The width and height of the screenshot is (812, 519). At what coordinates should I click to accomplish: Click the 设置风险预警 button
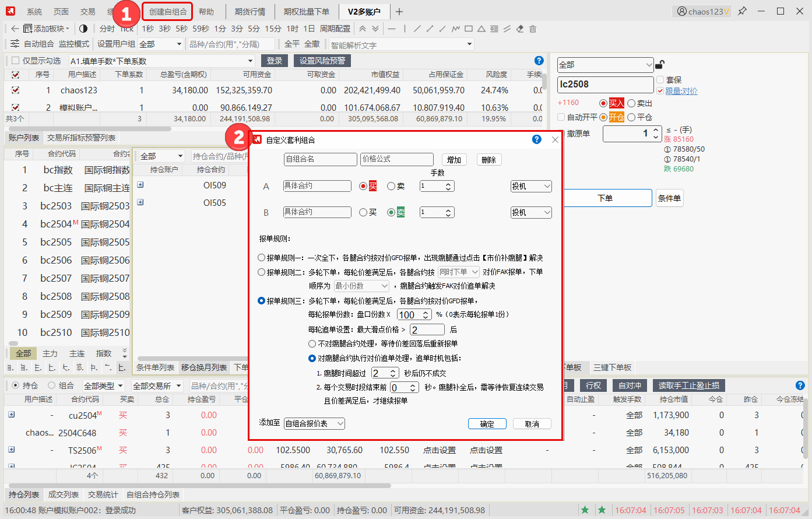click(x=322, y=61)
